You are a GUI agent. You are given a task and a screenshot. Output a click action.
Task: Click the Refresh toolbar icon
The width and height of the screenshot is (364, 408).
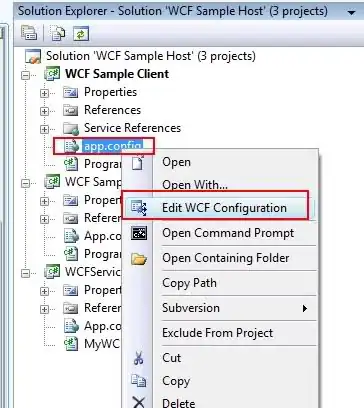pyautogui.click(x=81, y=33)
